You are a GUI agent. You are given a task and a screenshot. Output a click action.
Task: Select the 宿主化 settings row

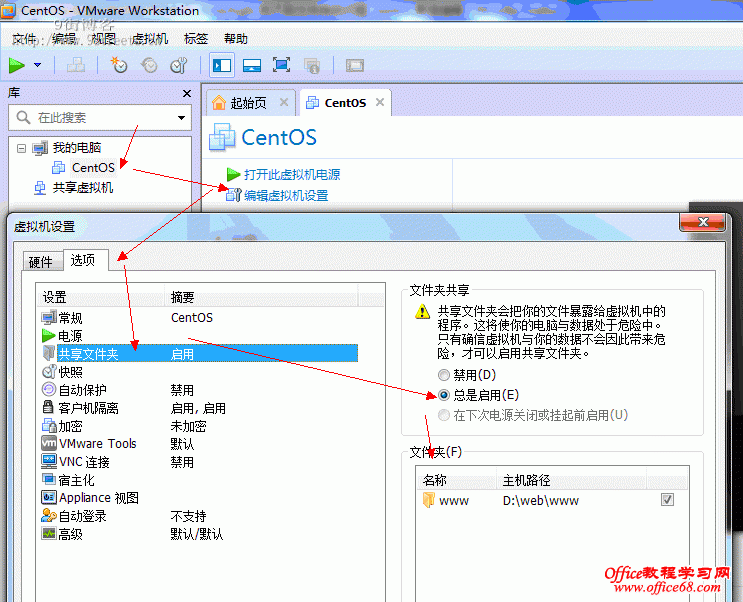point(199,480)
